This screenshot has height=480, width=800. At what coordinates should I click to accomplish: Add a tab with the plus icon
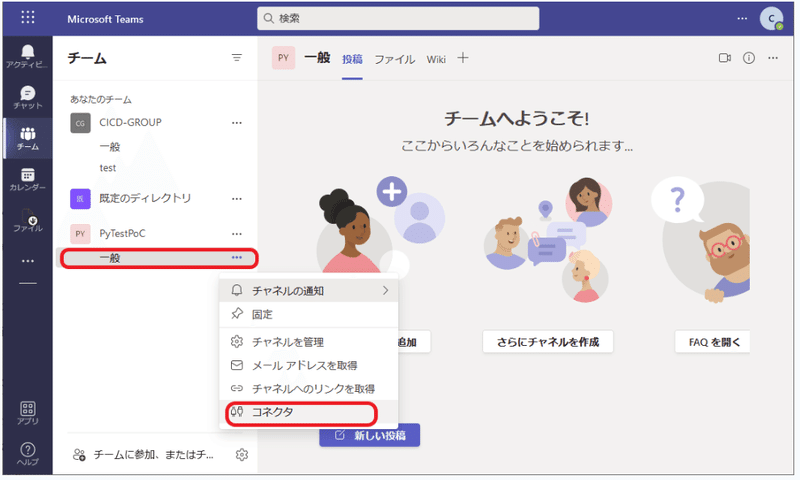click(x=463, y=58)
